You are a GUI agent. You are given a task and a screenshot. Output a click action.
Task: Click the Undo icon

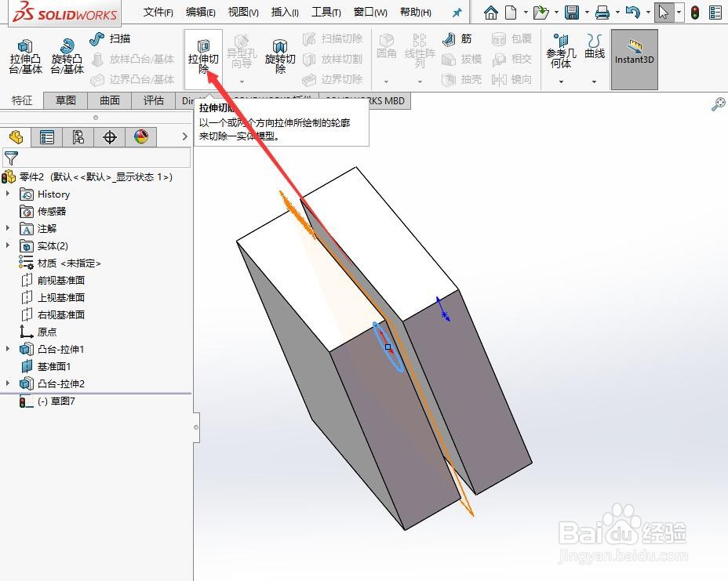[632, 13]
